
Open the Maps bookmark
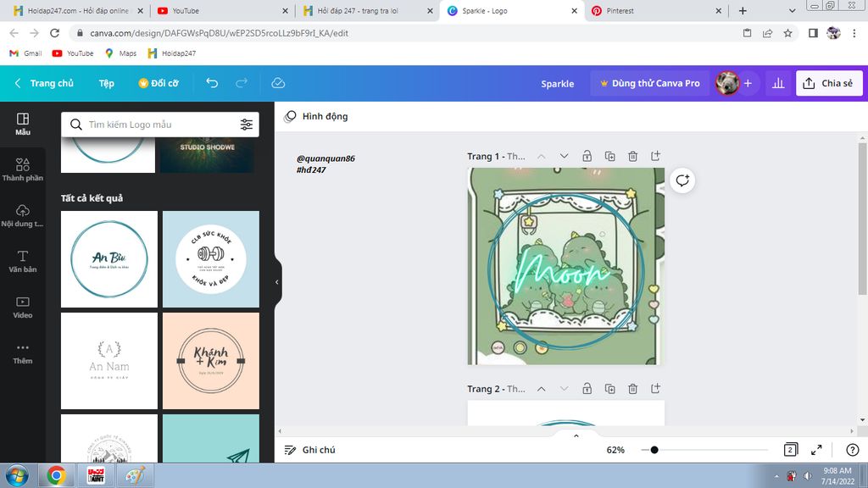(120, 53)
